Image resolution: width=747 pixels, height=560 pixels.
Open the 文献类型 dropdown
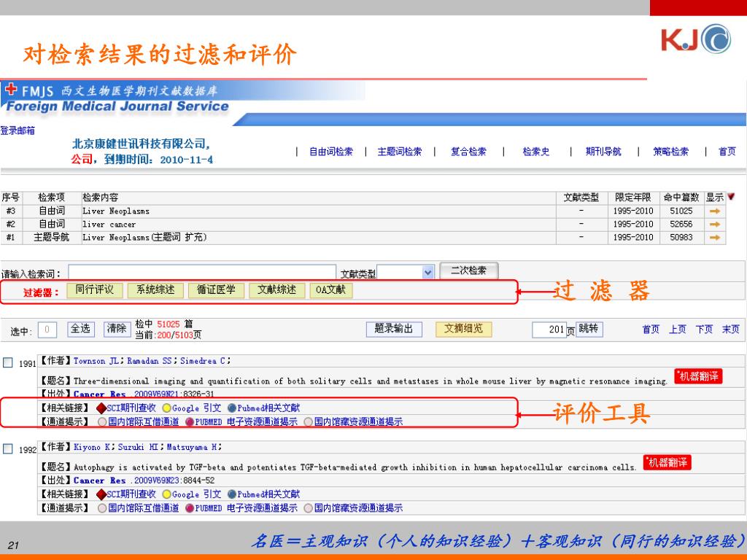[427, 273]
